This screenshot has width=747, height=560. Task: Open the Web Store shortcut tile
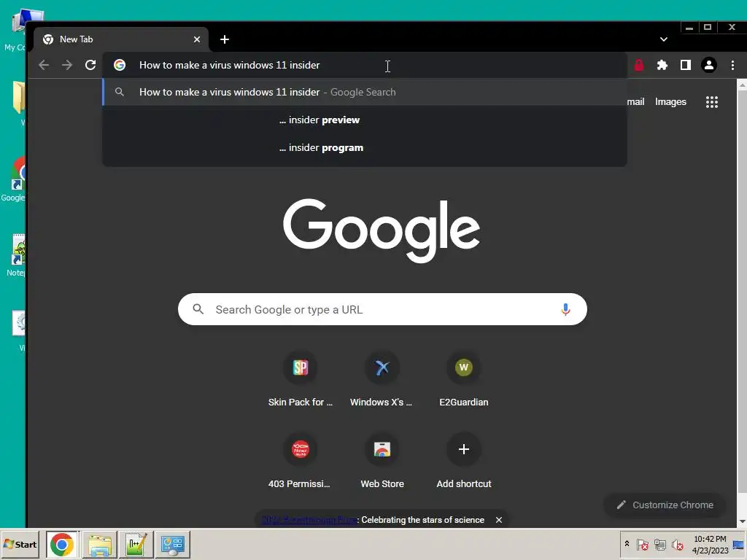pos(382,461)
